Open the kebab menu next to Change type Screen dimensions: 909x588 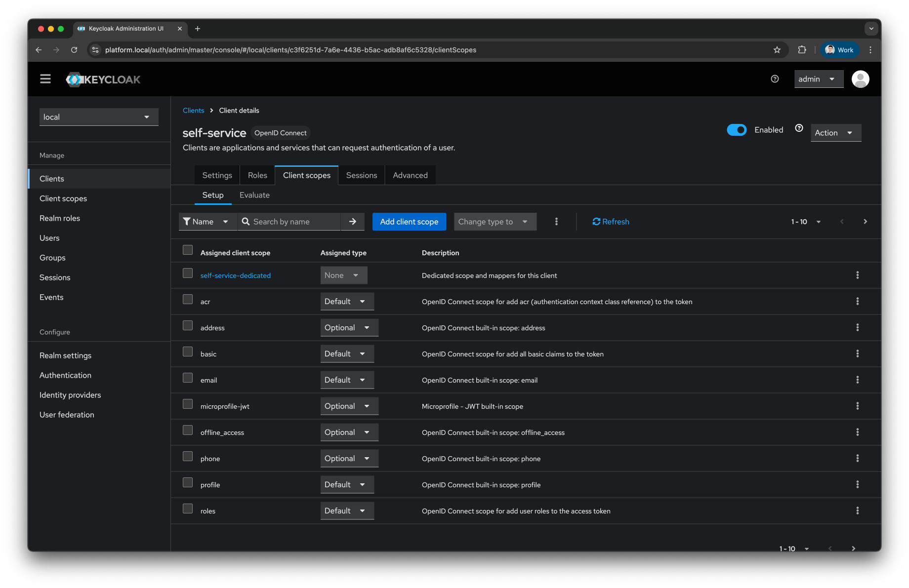click(556, 221)
